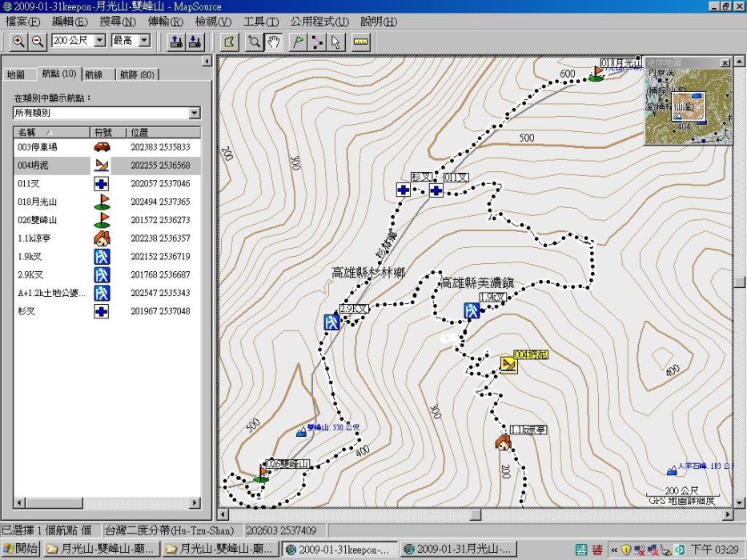Sort waypoints by 名稱 column header
The height and width of the screenshot is (560, 747).
pos(51,132)
